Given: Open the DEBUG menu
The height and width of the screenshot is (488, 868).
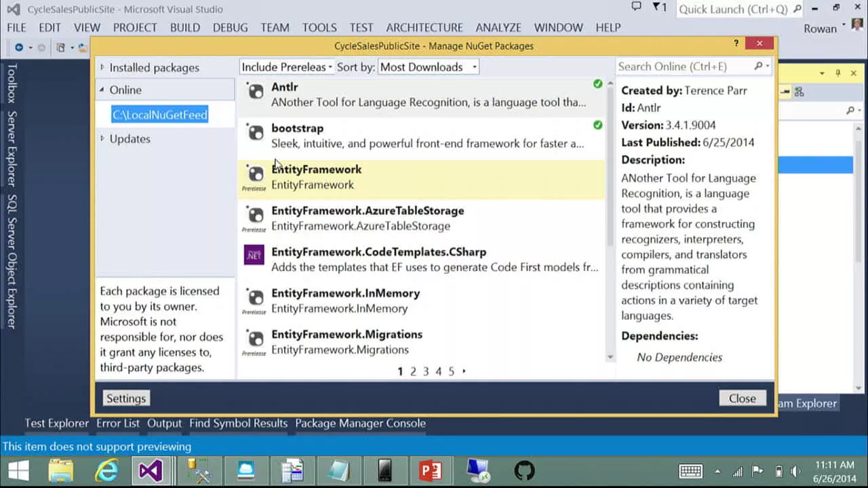Looking at the screenshot, I should click(x=230, y=27).
